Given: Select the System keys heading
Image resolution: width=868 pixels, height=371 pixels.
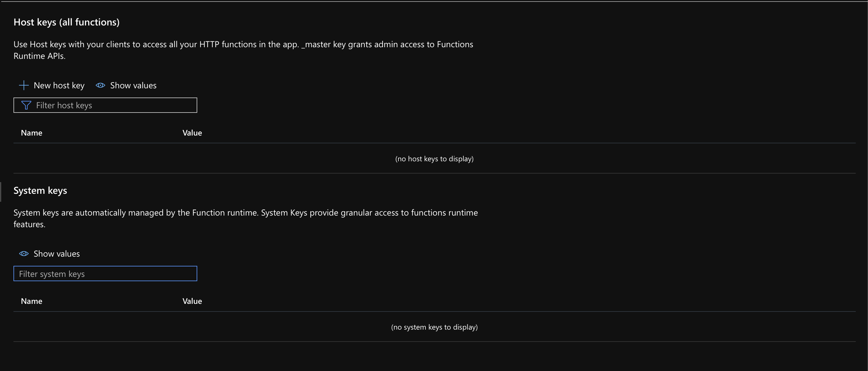Looking at the screenshot, I should click(x=40, y=190).
